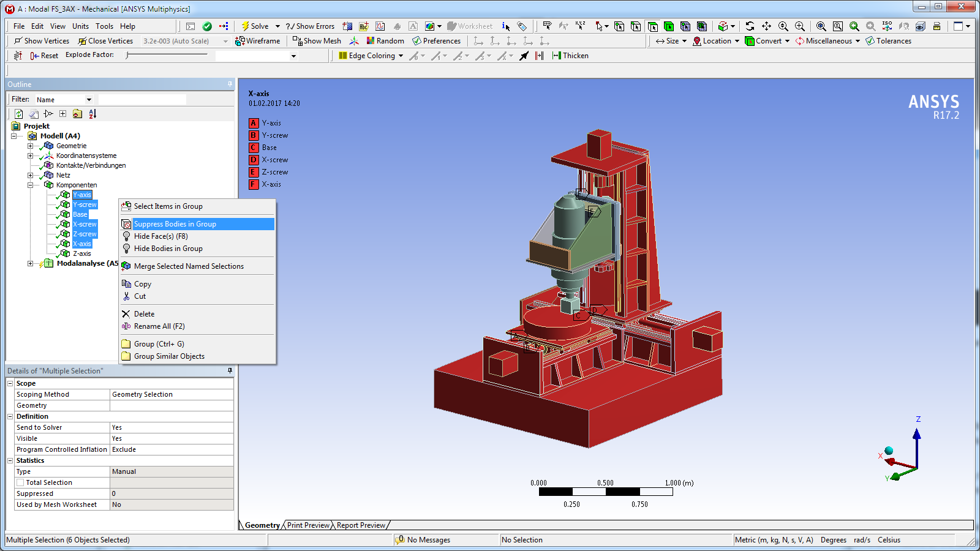
Task: Toggle Wireframe display mode
Action: tap(258, 41)
